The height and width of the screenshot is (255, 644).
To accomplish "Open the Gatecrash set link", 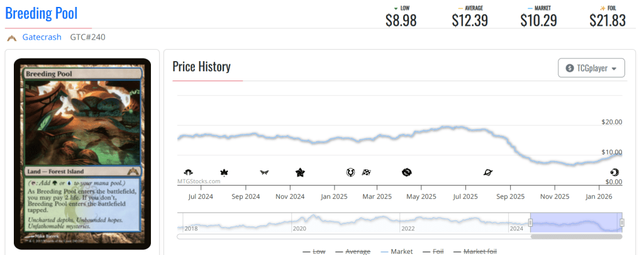I will tap(42, 37).
